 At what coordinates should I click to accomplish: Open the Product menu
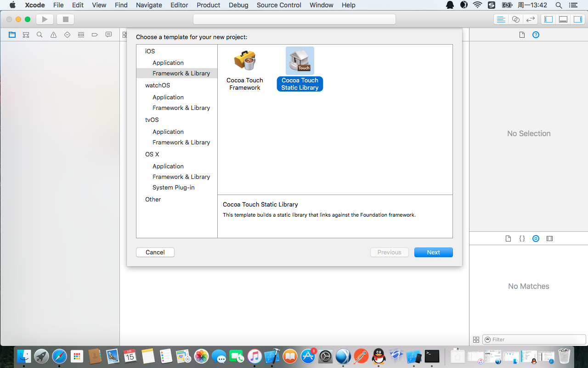pos(209,5)
